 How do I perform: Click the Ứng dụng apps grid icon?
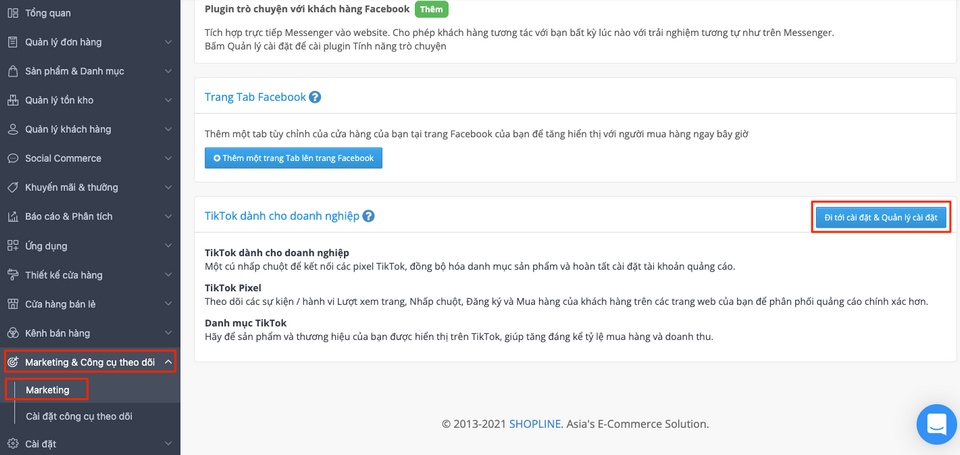[x=12, y=245]
